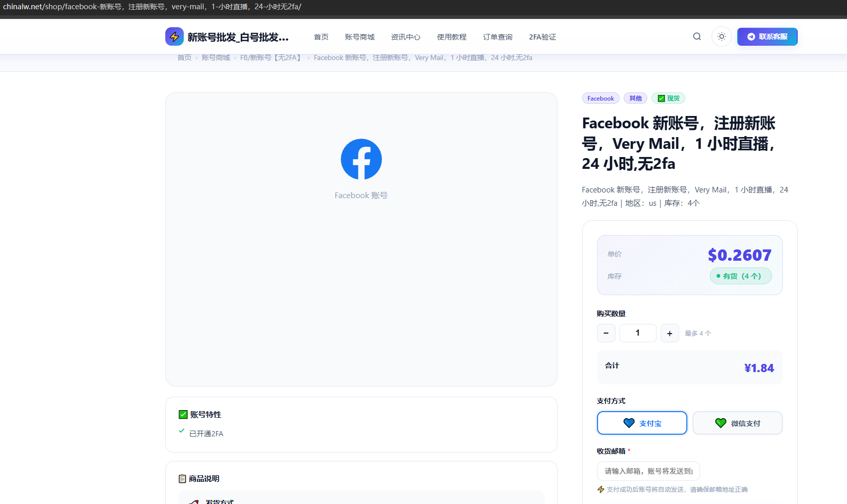This screenshot has height=504, width=847.
Task: Click the 现货 in-stock tag
Action: [668, 99]
